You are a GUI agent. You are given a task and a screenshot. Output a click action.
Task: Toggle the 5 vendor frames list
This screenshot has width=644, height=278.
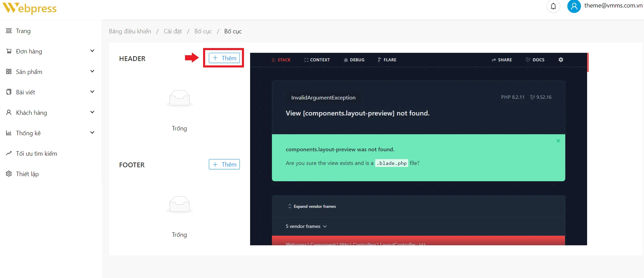pos(306,226)
